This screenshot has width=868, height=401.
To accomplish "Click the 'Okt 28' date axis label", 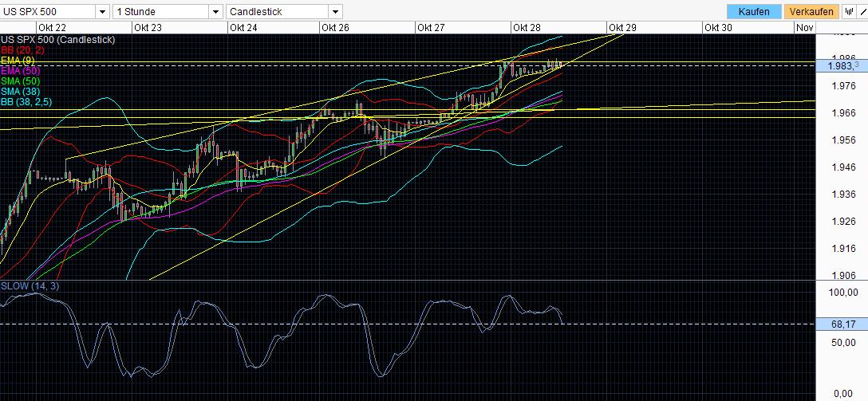I will tap(527, 28).
